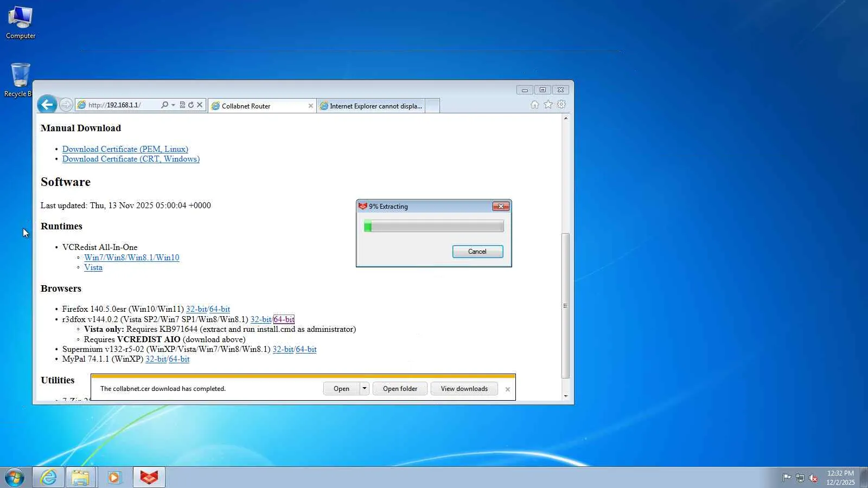Click the scrollbar up arrow
Viewport: 868px width, 488px height.
pos(565,118)
